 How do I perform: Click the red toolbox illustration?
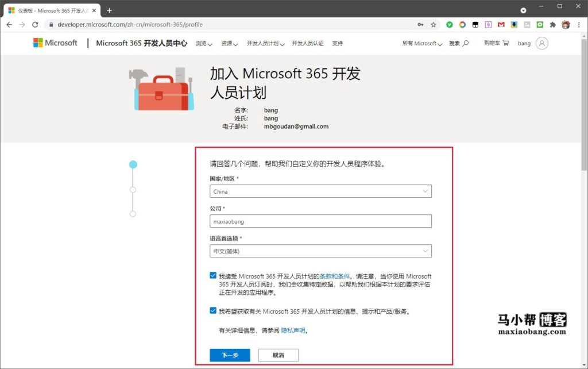tap(161, 89)
